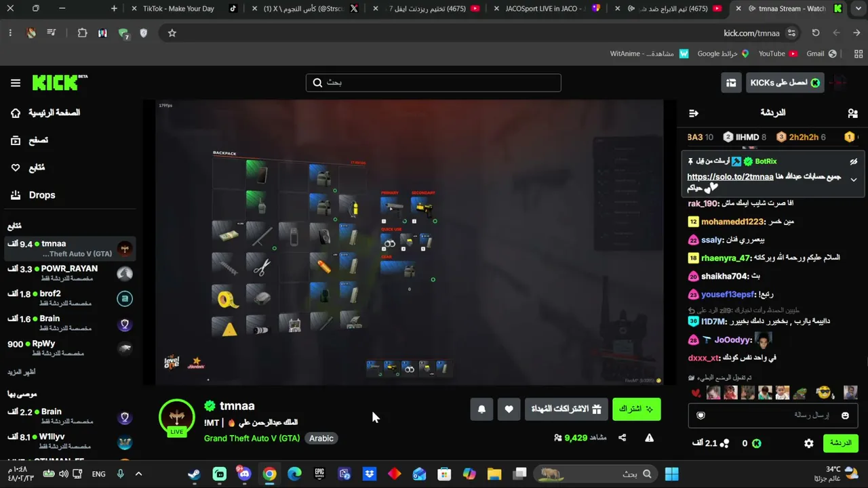Toggle the stream notifications bell
868x488 pixels.
coord(481,409)
